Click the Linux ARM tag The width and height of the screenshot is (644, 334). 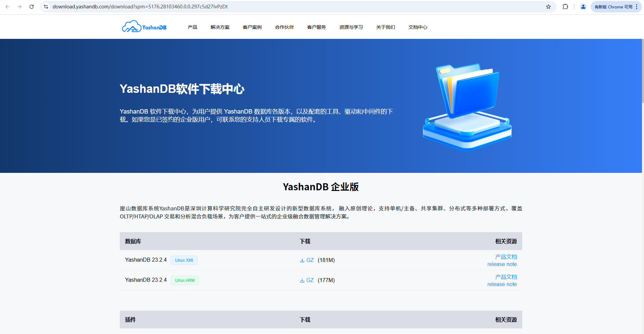tap(185, 280)
